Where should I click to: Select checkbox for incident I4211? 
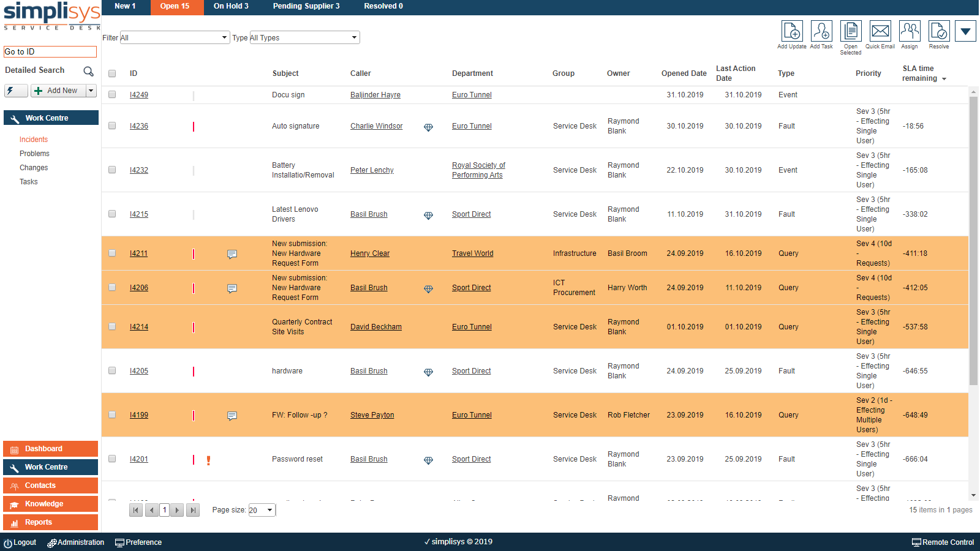pyautogui.click(x=112, y=253)
